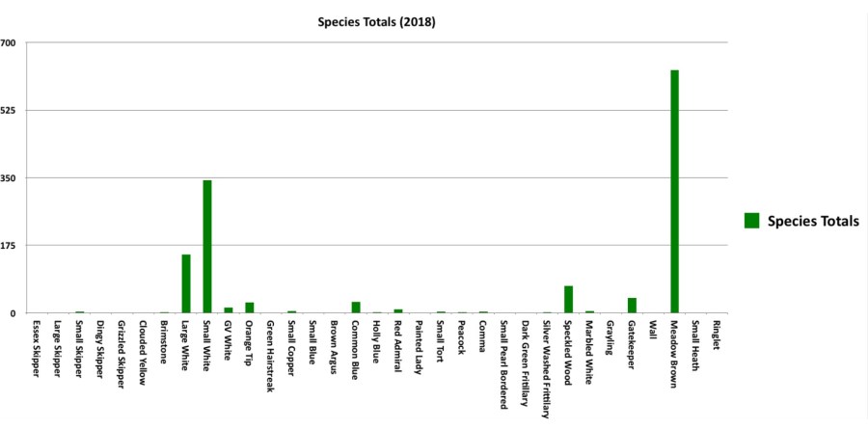868x429 pixels.
Task: Click the Large White bar
Action: pyautogui.click(x=186, y=283)
